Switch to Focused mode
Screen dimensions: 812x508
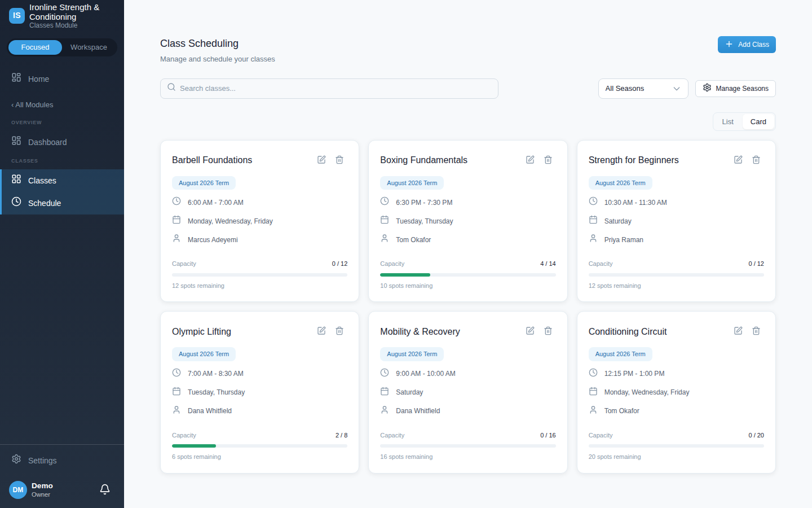35,47
